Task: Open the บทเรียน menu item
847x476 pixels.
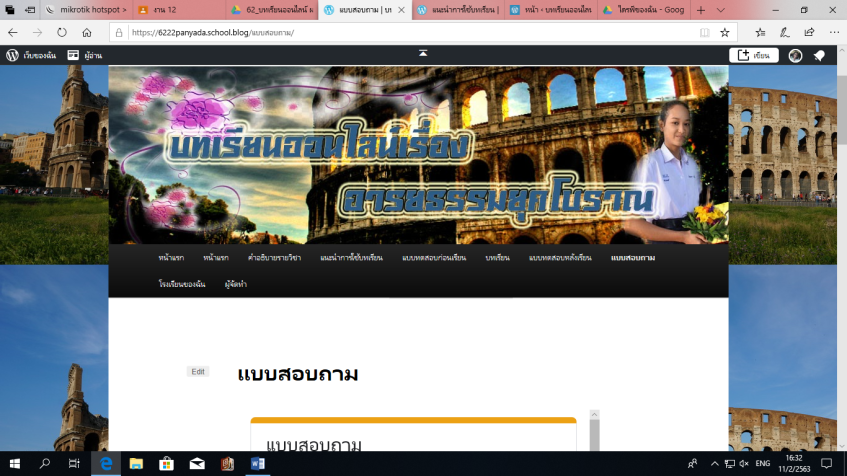Action: 497,258
